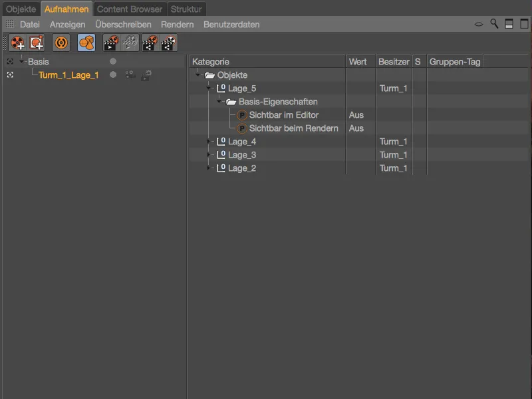Open the Rendern menu
The height and width of the screenshot is (399, 532).
tap(177, 25)
